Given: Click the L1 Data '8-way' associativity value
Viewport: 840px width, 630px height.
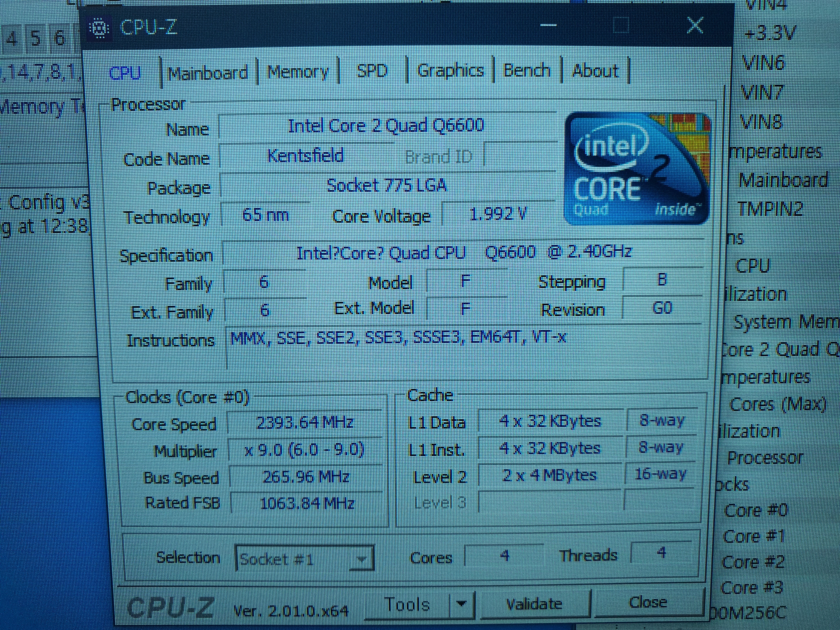Looking at the screenshot, I should pos(661,420).
